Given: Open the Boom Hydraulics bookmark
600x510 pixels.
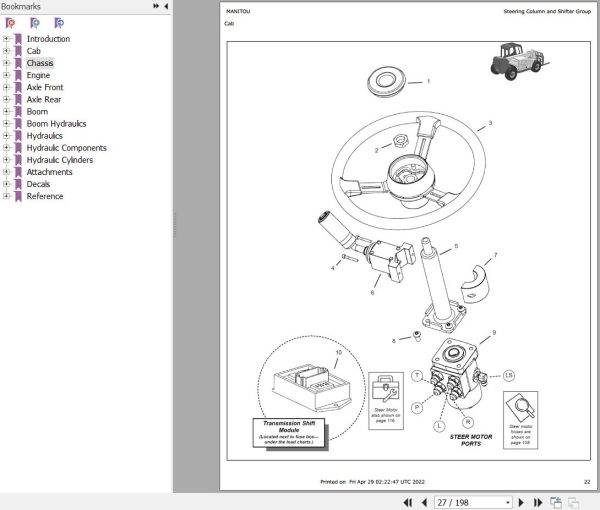Looking at the screenshot, I should [x=56, y=124].
